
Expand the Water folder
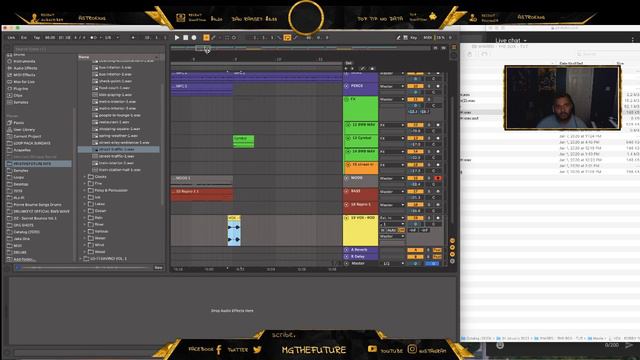[x=84, y=238]
